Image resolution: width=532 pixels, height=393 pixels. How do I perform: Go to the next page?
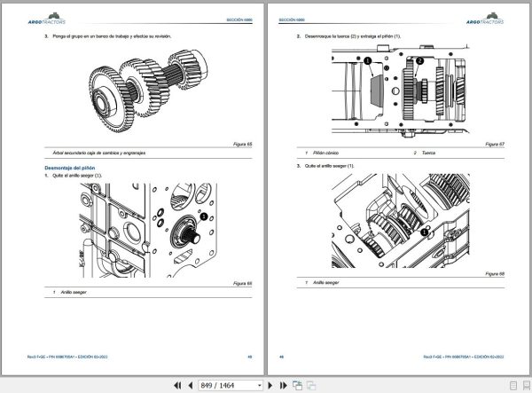[270, 385]
